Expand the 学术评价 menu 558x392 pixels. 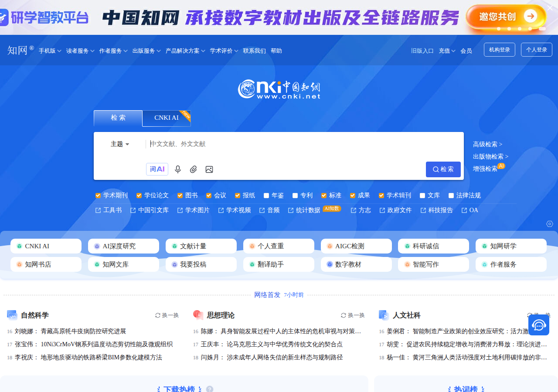224,51
